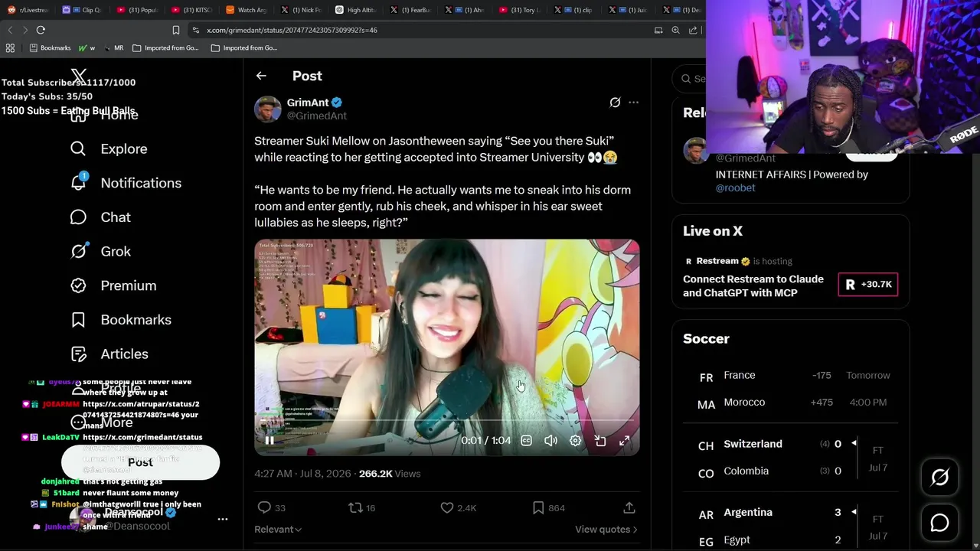Reload the page in the browser
The height and width of the screenshot is (551, 980).
[41, 30]
